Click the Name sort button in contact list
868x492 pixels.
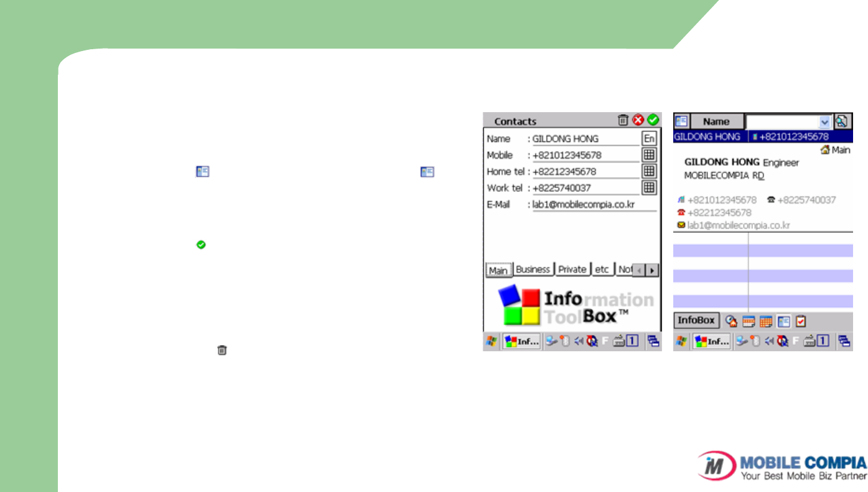tap(717, 121)
